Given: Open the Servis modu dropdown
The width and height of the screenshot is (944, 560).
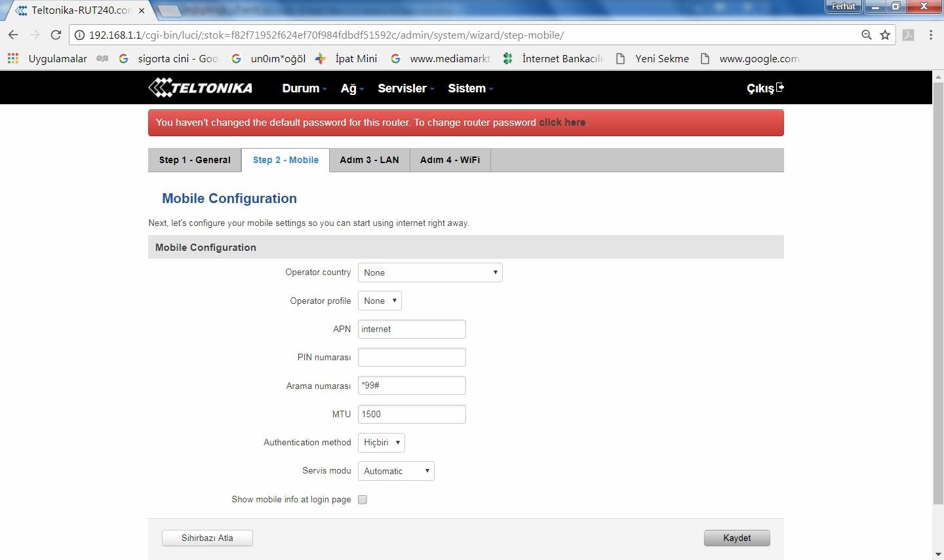Looking at the screenshot, I should [x=396, y=471].
